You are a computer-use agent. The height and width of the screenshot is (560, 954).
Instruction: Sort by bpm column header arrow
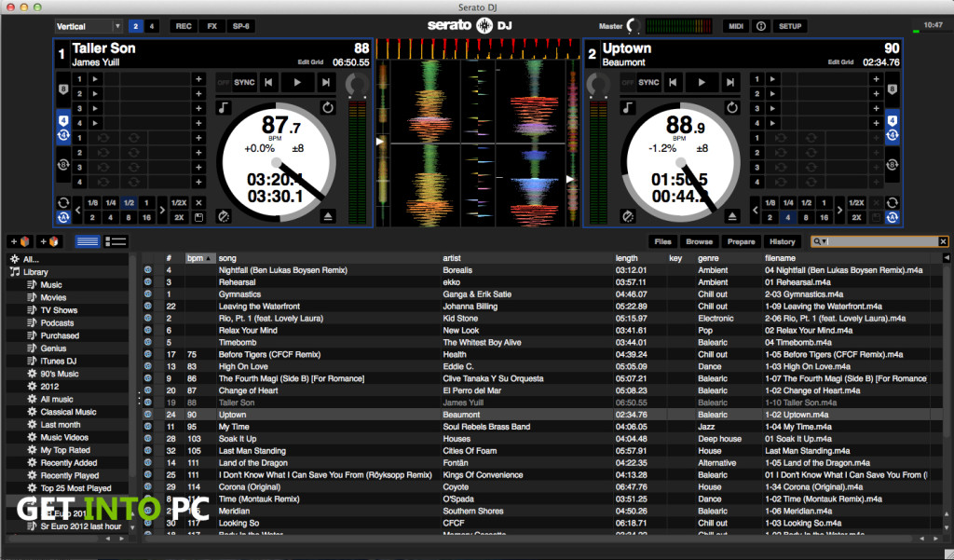(208, 258)
